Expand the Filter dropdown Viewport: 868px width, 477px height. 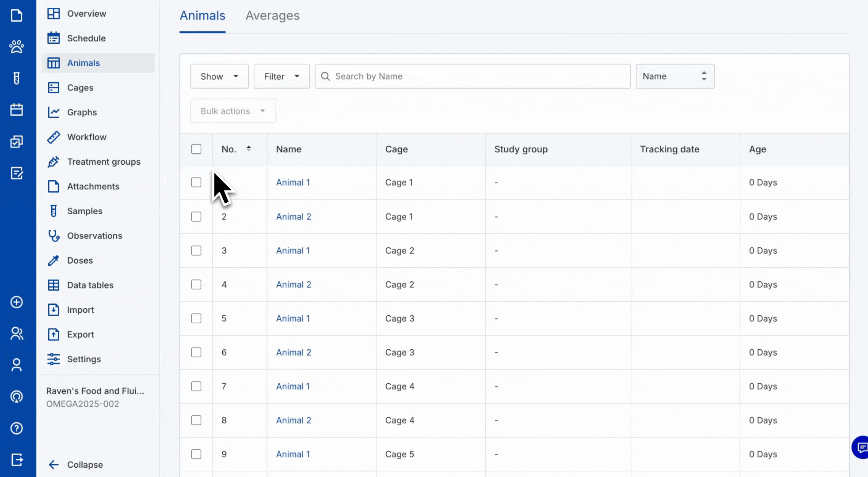point(281,76)
